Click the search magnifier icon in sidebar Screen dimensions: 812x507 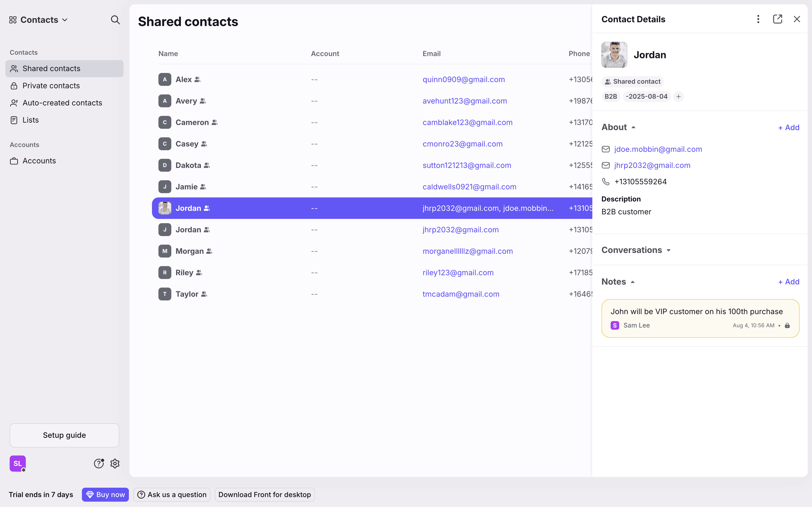(x=115, y=20)
